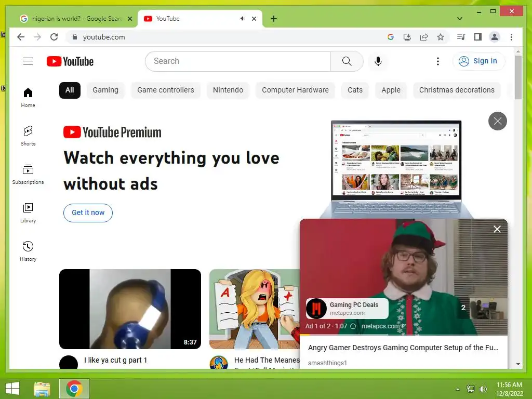Select the Computer Hardware chip

click(x=295, y=90)
